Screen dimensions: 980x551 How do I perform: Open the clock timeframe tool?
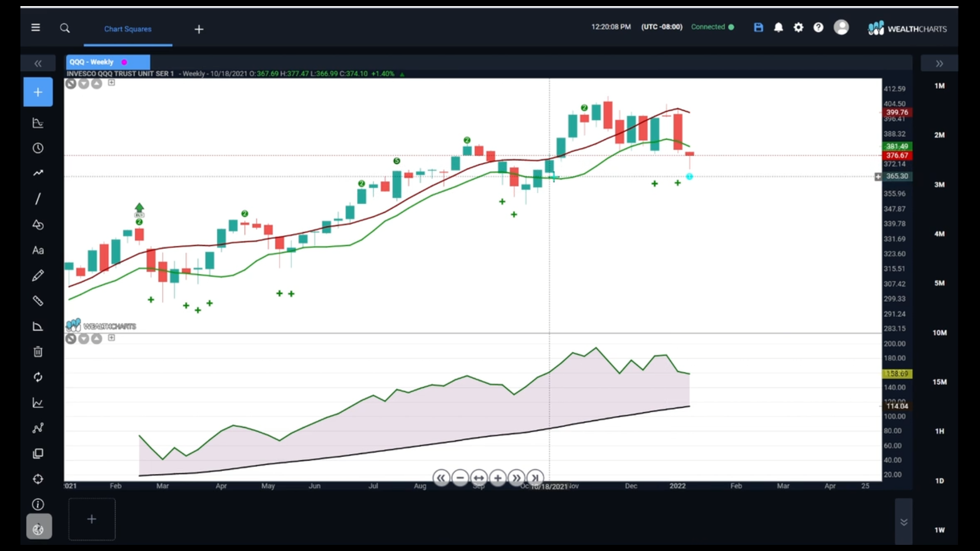coord(38,148)
